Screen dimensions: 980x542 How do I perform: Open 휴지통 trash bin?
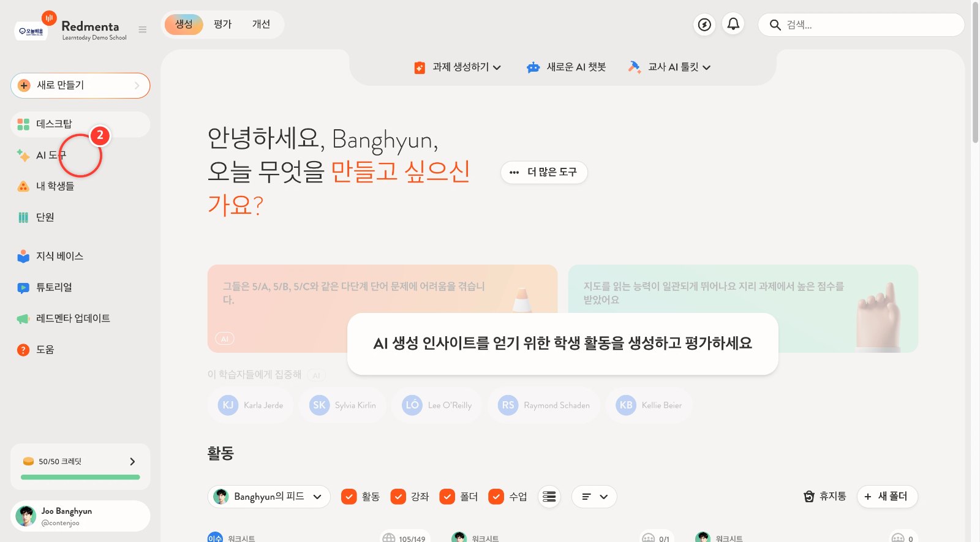pos(825,496)
